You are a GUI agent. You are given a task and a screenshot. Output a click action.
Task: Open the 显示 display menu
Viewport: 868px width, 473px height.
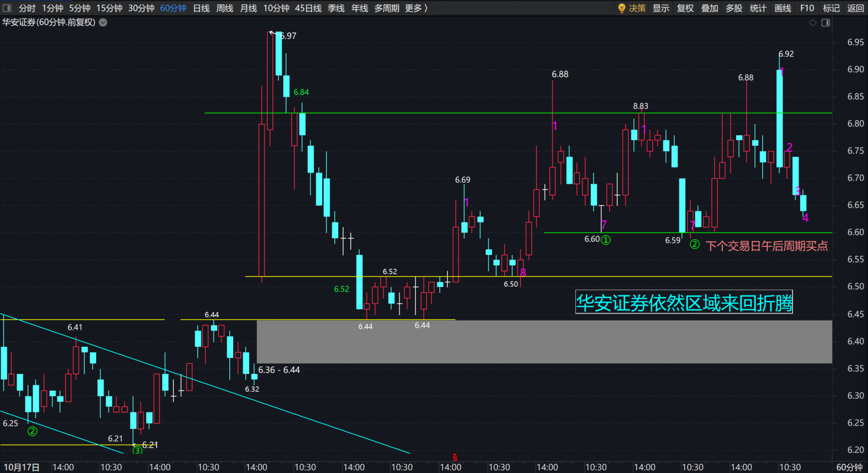click(x=661, y=8)
